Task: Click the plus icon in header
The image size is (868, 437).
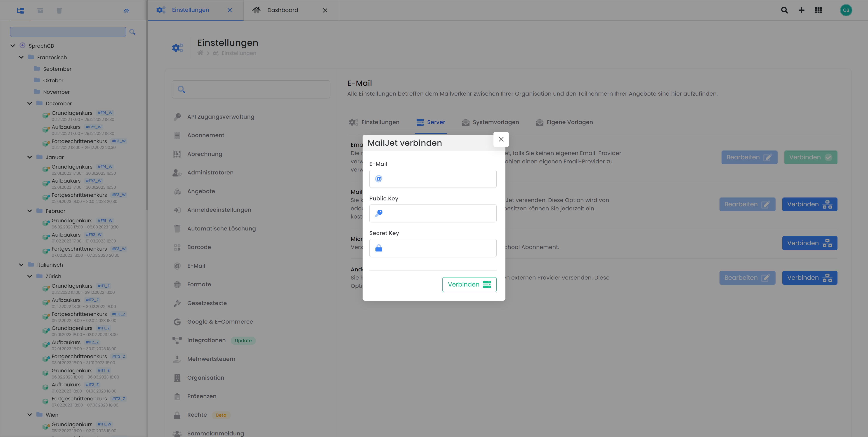Action: pos(801,10)
